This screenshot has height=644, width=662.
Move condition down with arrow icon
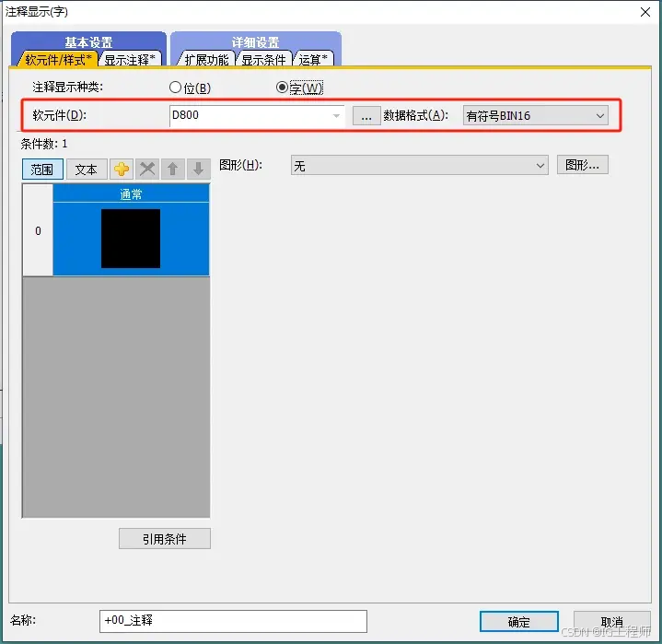click(199, 169)
